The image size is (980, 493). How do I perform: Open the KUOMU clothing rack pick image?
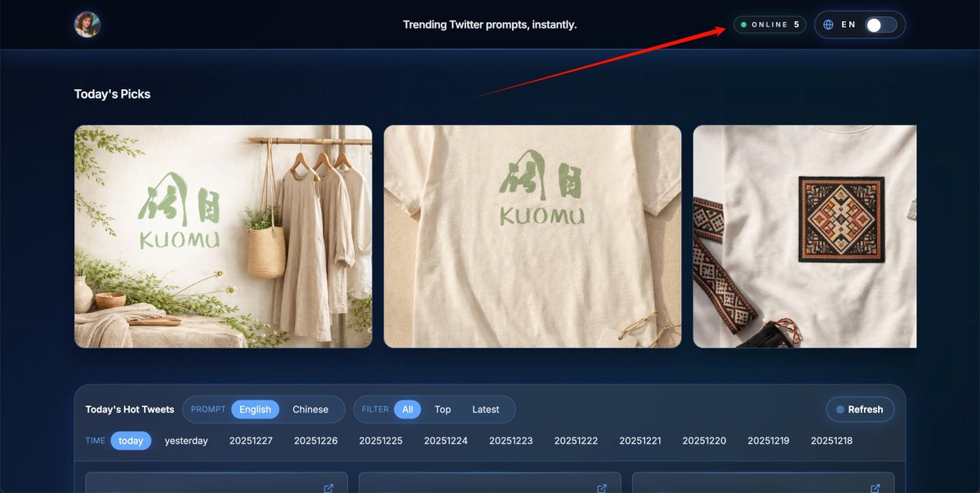(223, 237)
